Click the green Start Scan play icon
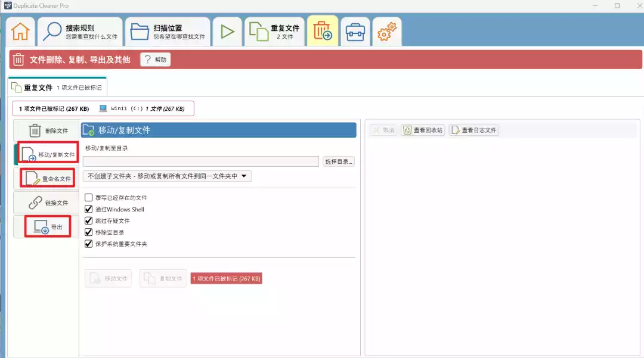 pyautogui.click(x=227, y=32)
